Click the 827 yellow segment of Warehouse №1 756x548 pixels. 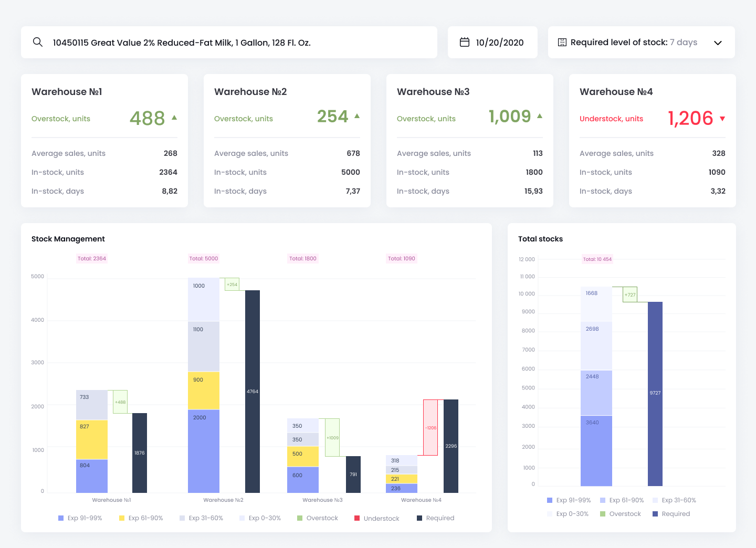coord(92,440)
